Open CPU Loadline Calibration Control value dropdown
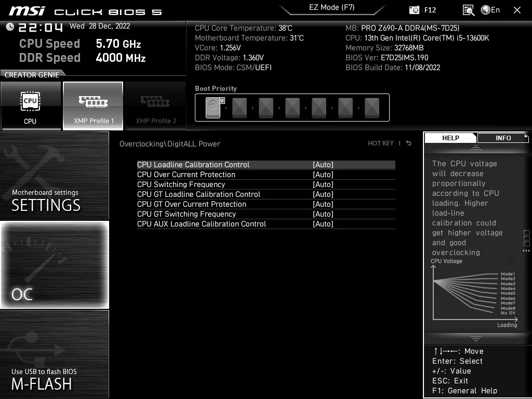The height and width of the screenshot is (399, 532). click(323, 165)
